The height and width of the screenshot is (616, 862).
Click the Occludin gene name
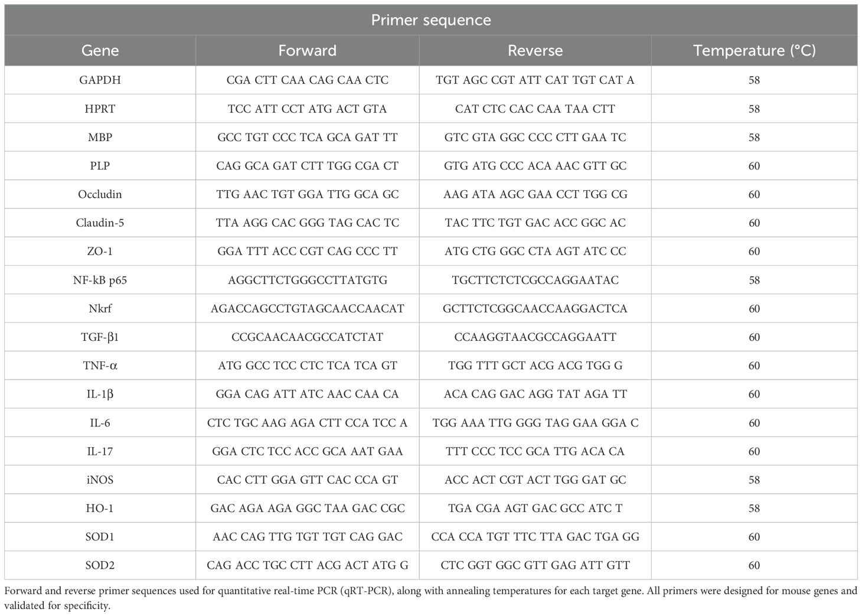(100, 194)
